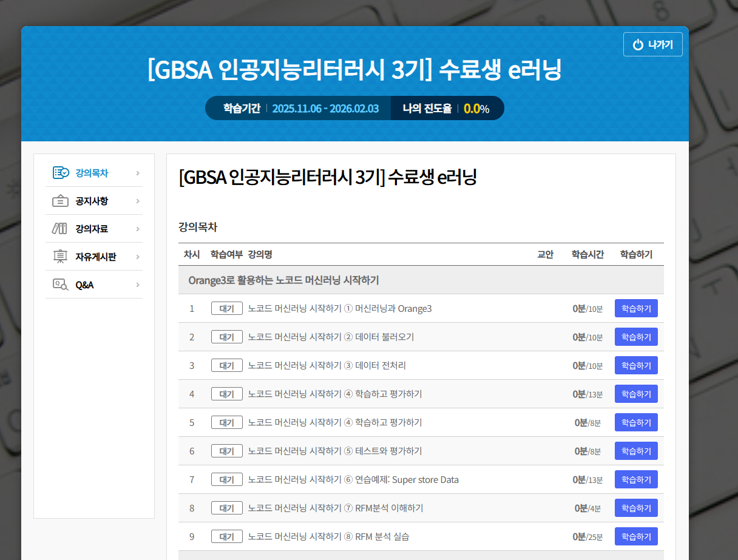Open the 자유게시판 menu item
Viewport: 738px width, 560px height.
(94, 257)
